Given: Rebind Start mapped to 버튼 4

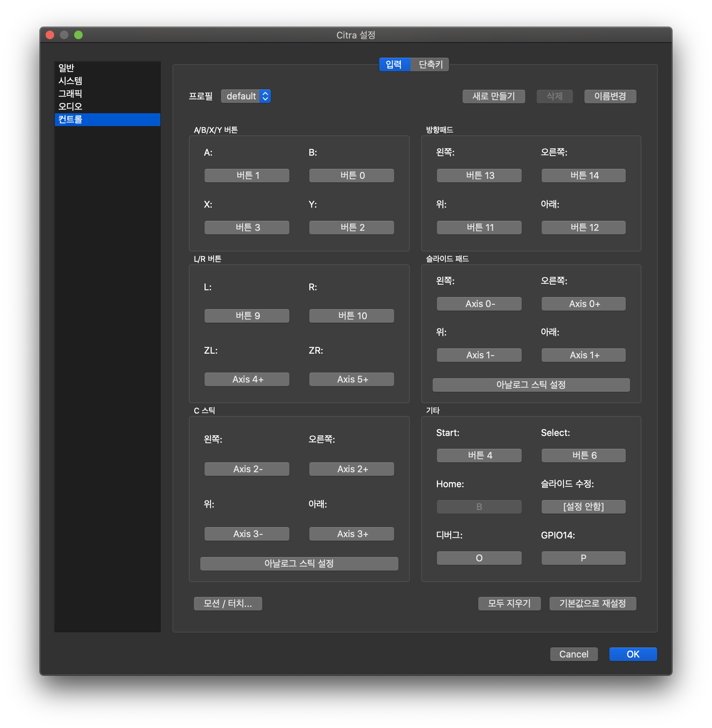Looking at the screenshot, I should point(479,456).
